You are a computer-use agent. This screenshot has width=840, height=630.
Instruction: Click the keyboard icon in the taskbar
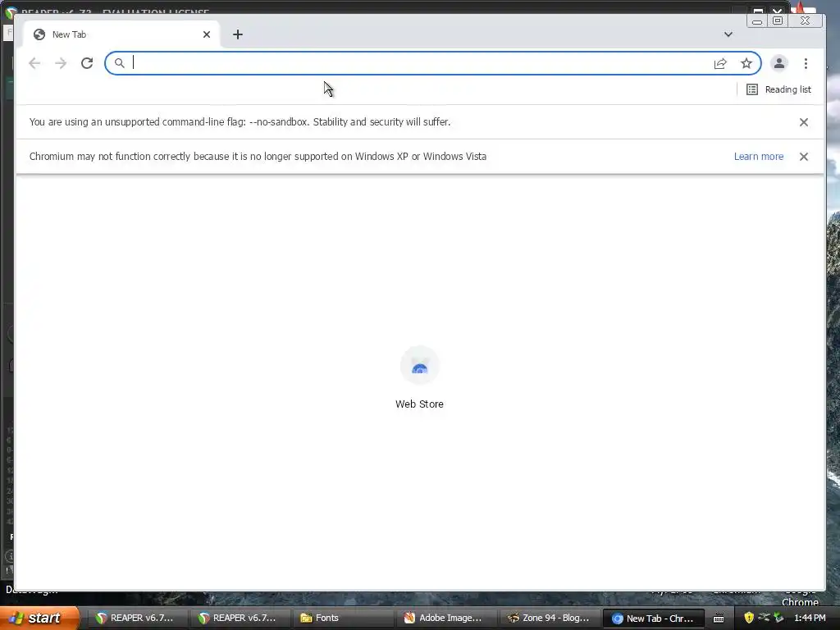[x=719, y=619]
